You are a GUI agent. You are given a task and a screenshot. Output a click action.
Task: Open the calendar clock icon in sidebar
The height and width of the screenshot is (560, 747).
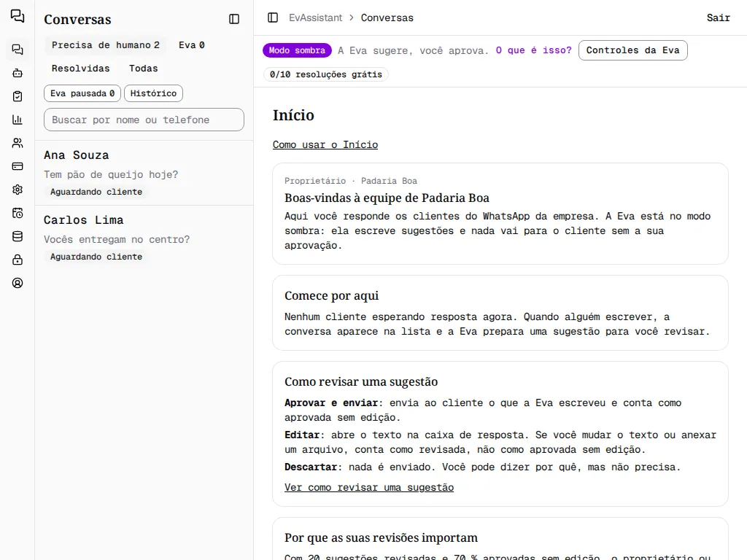[x=18, y=213]
